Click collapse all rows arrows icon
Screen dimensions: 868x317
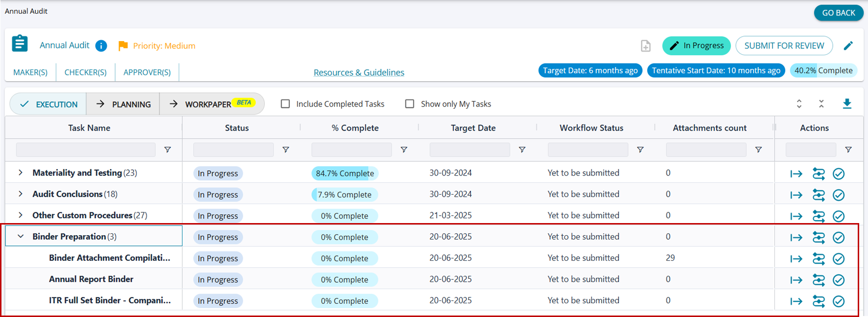[x=821, y=104]
